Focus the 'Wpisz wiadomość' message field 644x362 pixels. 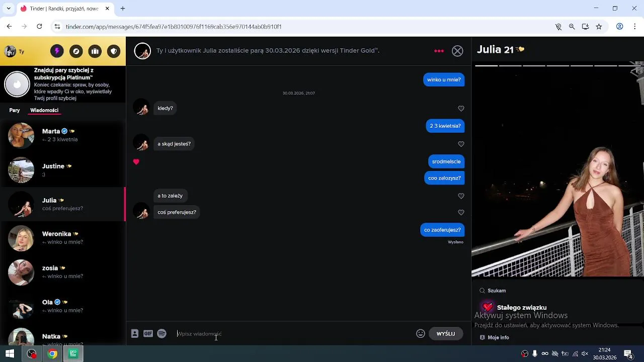coord(294,334)
